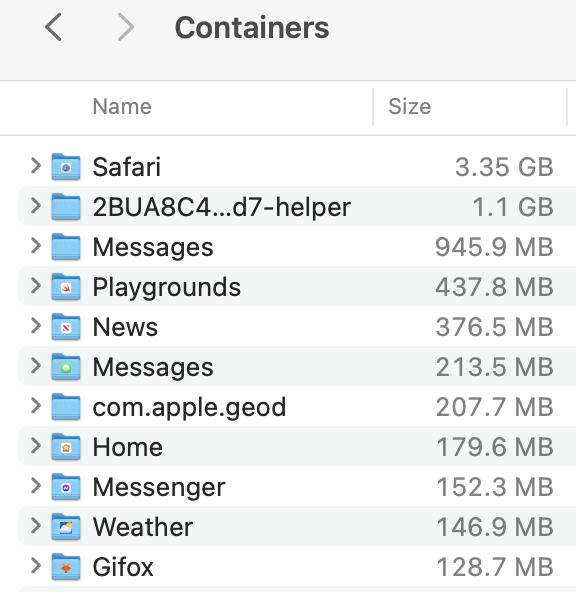Click the Containers window title
This screenshot has height=592, width=576.
coord(252,28)
